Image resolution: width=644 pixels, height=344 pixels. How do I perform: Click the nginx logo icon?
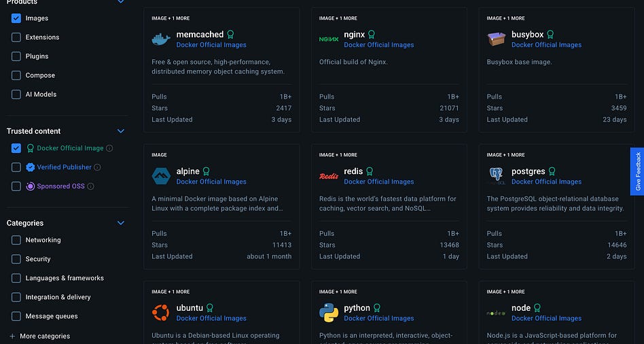point(329,39)
